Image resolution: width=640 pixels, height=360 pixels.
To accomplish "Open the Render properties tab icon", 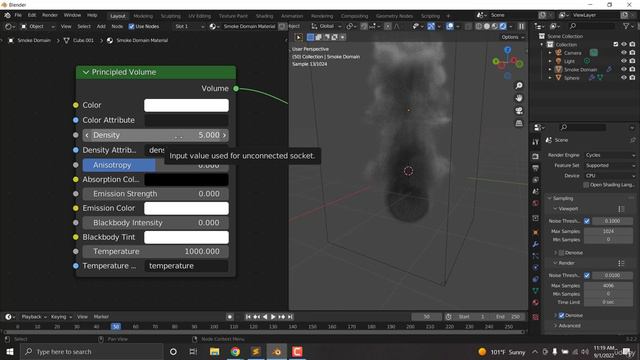I will point(536,157).
